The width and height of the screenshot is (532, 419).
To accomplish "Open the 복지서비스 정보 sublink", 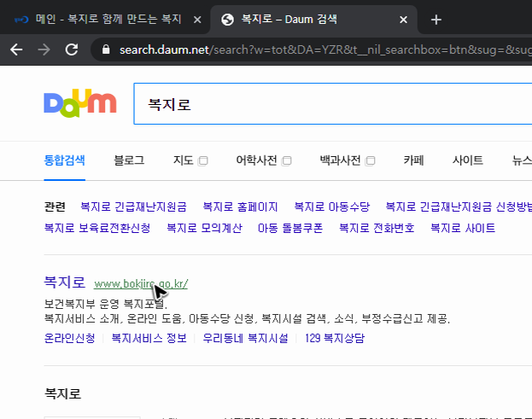I will pyautogui.click(x=149, y=338).
